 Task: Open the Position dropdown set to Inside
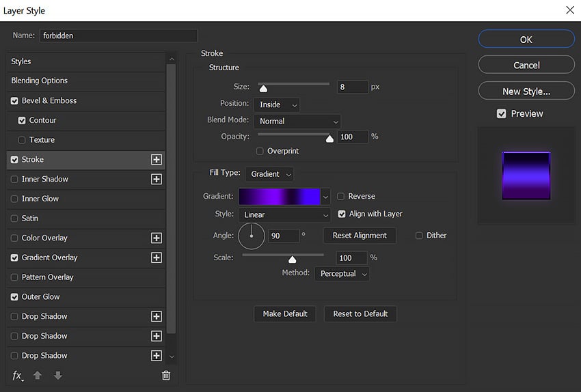pyautogui.click(x=276, y=104)
